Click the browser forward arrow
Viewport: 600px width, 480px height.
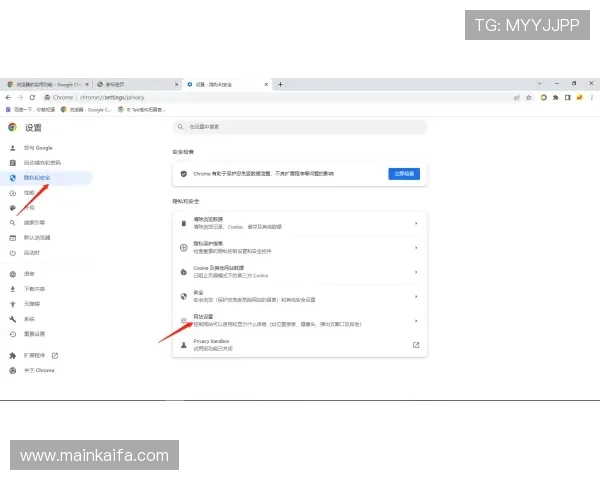(x=20, y=98)
